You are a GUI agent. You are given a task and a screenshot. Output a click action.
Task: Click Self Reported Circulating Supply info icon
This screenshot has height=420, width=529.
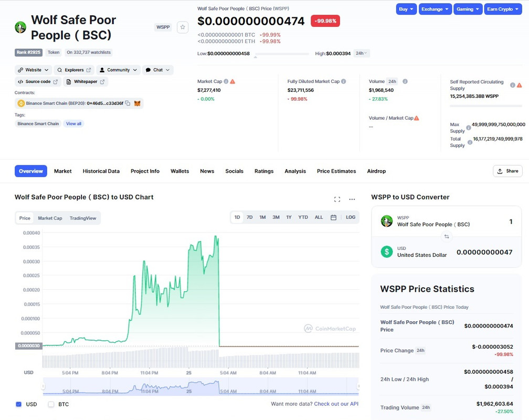click(x=512, y=85)
